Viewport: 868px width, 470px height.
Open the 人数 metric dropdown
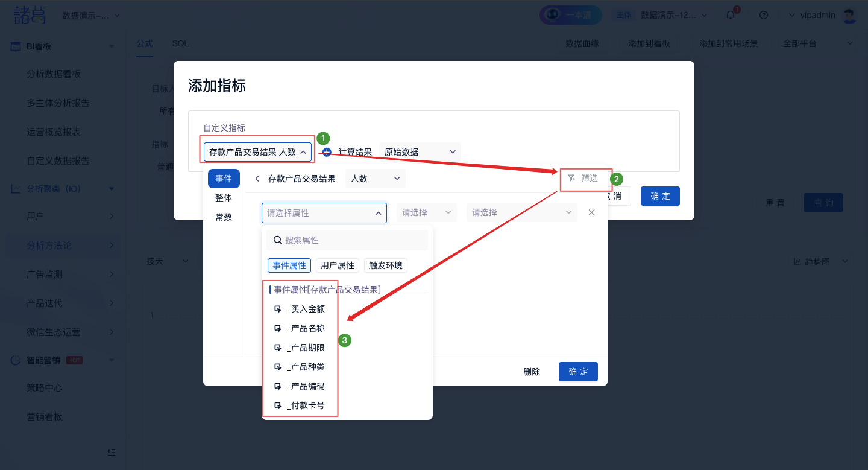[x=375, y=179]
